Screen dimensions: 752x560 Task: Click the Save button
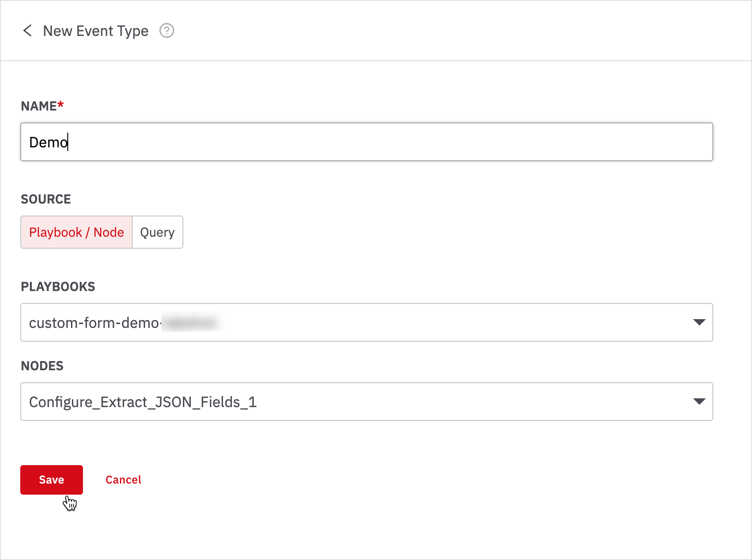[52, 480]
